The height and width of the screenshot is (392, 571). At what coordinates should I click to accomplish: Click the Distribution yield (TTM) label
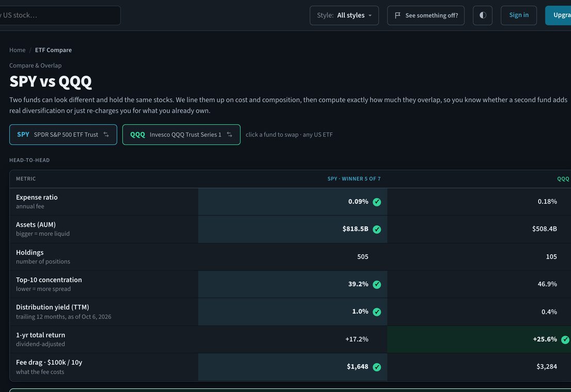pos(53,307)
